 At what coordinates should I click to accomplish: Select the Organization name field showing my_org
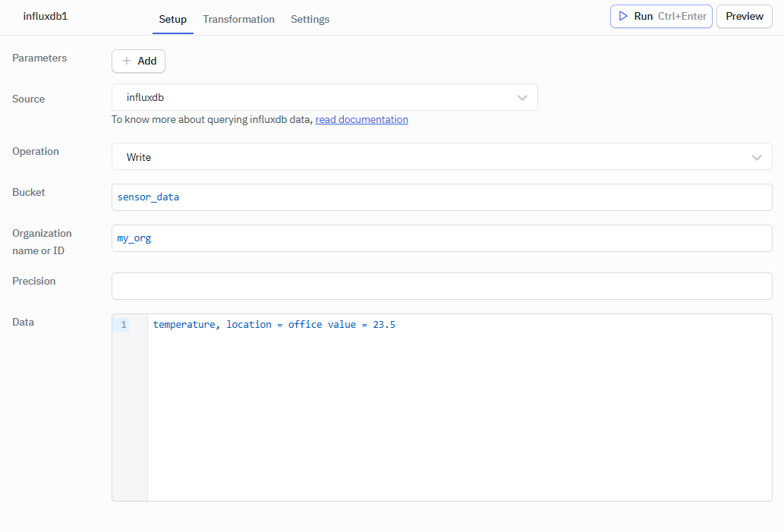pos(442,238)
